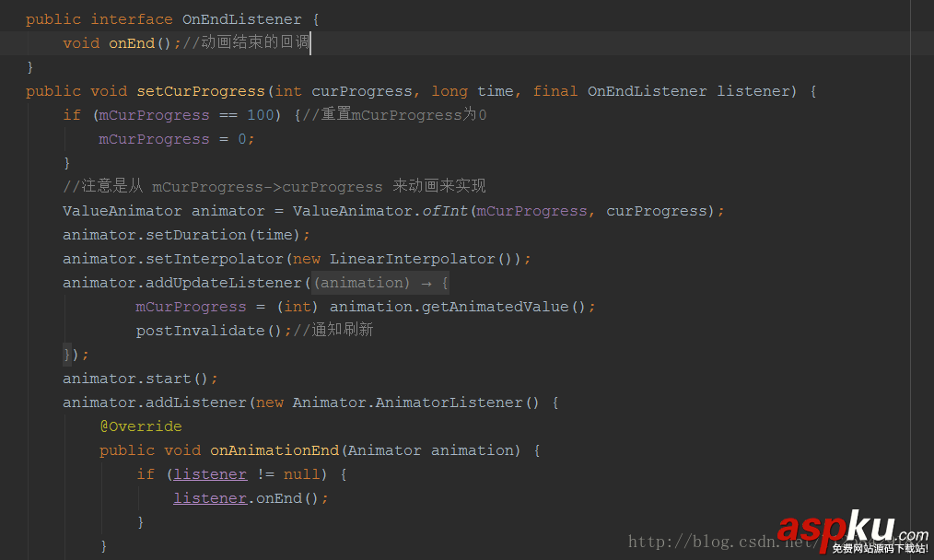Click the OnEndListener interface declaration
This screenshot has height=560, width=934.
pos(241,18)
